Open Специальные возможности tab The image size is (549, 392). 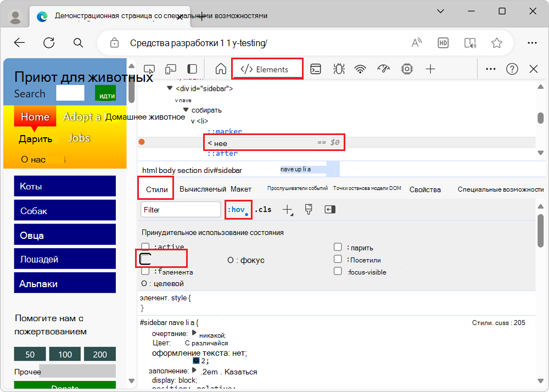point(501,189)
